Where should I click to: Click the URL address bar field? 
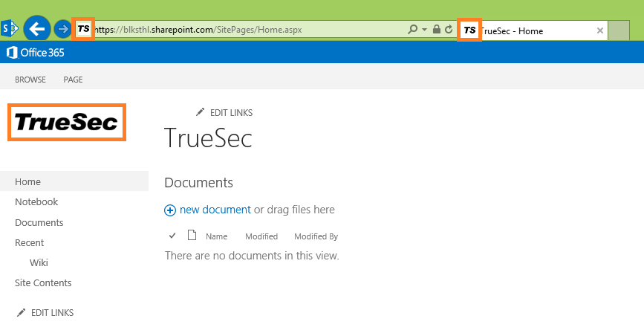(x=245, y=30)
